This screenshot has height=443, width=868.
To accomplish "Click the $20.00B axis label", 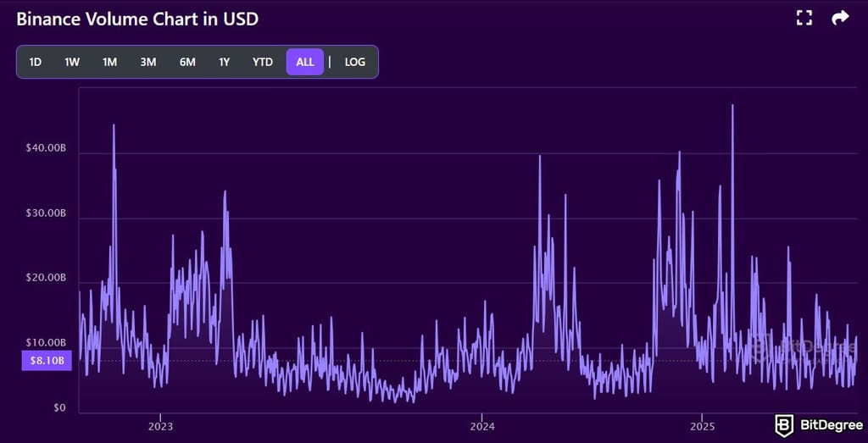I will click(46, 279).
